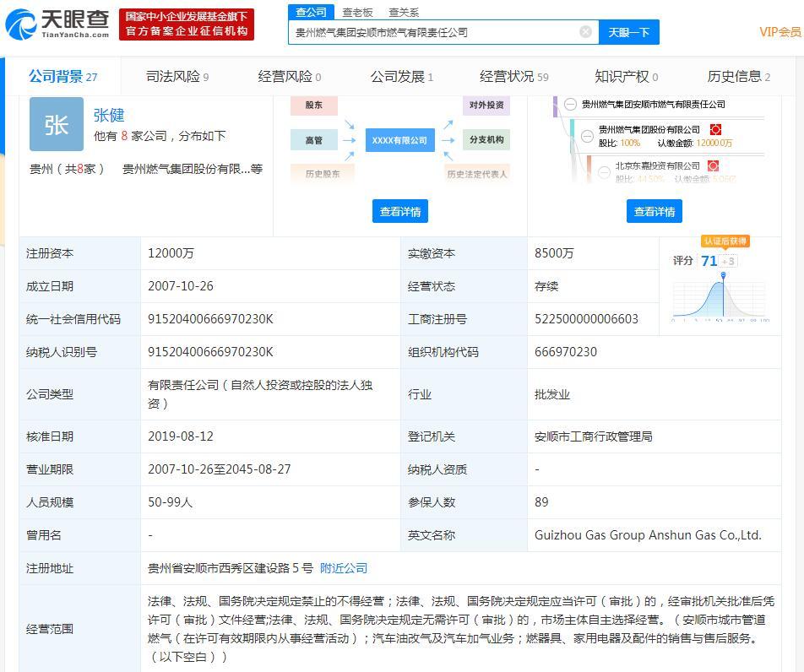Collapse the 贵州燃气集团股份有限公司 shareholder node
The width and height of the screenshot is (804, 672).
click(587, 136)
